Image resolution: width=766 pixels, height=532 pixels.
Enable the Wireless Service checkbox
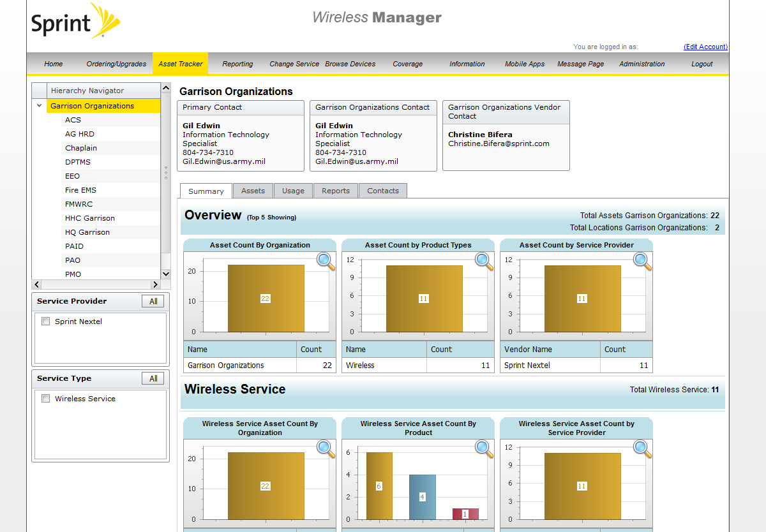click(45, 399)
